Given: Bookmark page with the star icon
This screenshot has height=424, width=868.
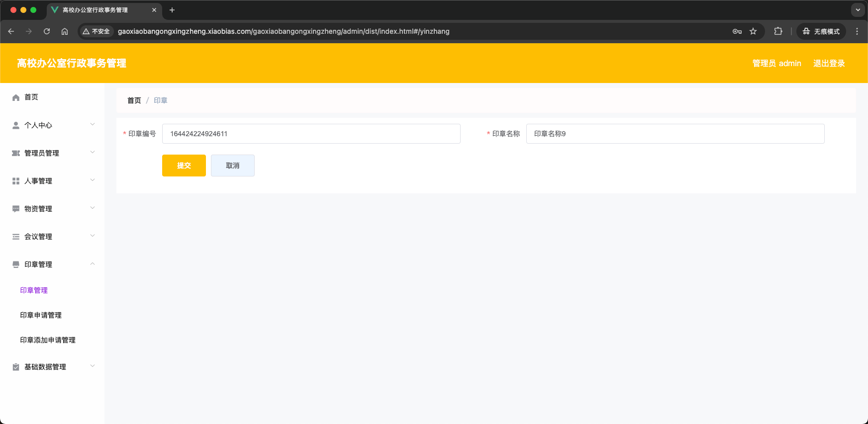Looking at the screenshot, I should pyautogui.click(x=753, y=31).
